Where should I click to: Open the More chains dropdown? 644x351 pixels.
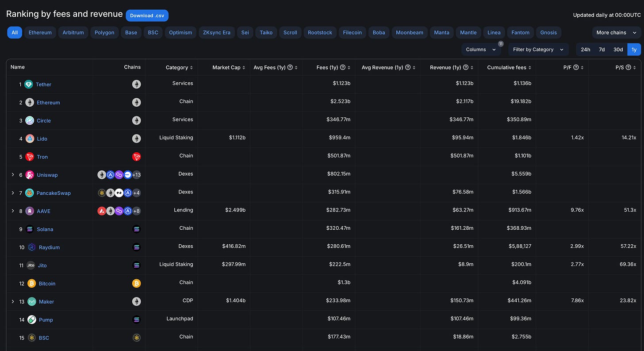click(x=616, y=33)
